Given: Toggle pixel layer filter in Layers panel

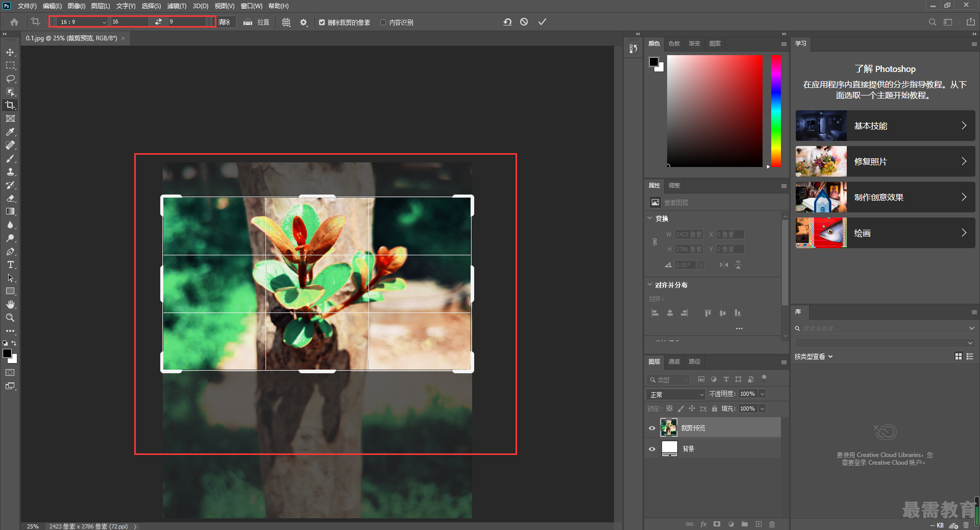Looking at the screenshot, I should tap(701, 379).
